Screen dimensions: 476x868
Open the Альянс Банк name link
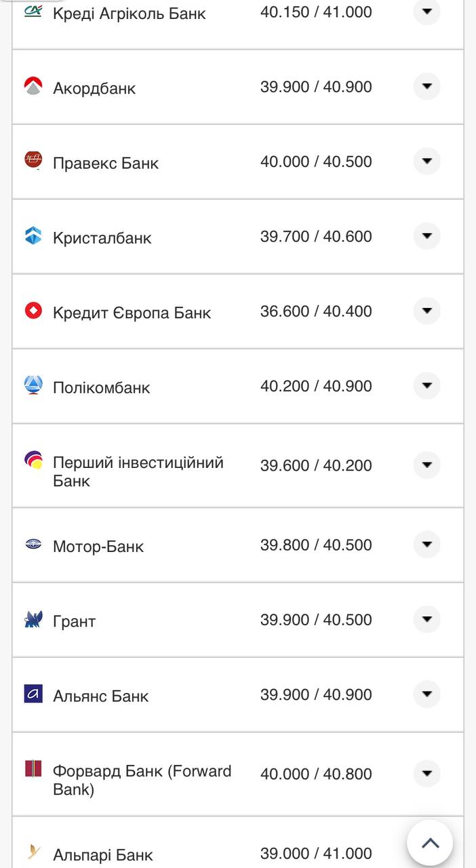pyautogui.click(x=100, y=696)
